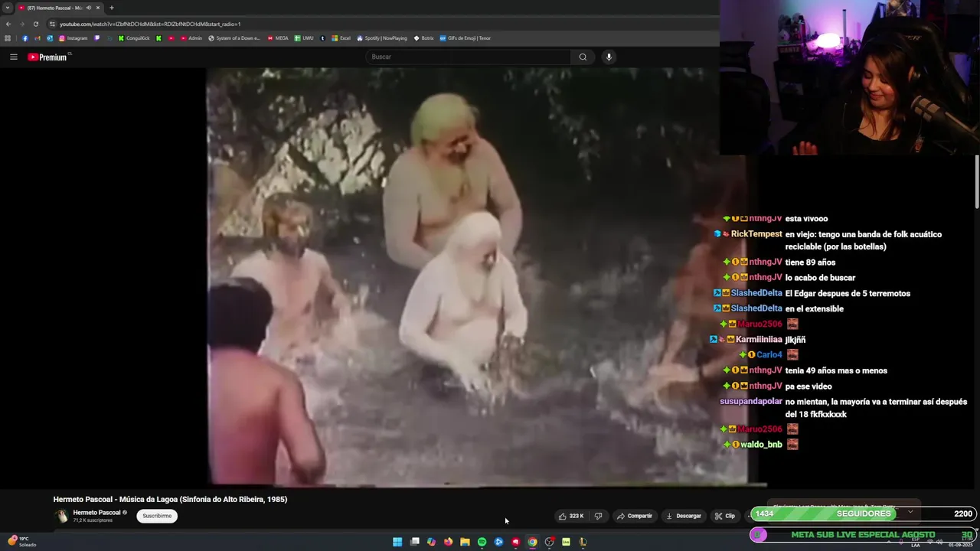Click the taskbar clock date 01-09-2025
Viewport: 980px width, 551px height.
pos(960,545)
